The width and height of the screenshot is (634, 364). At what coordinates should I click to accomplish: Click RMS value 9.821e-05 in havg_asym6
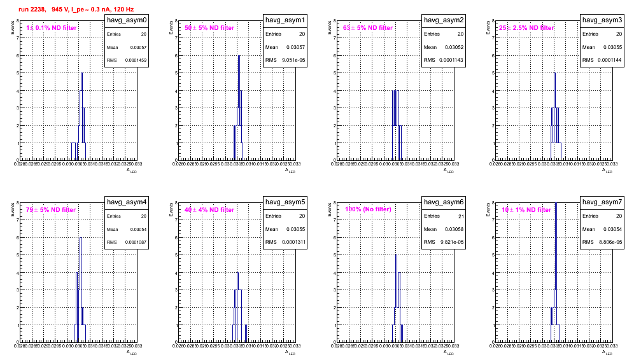(452, 242)
